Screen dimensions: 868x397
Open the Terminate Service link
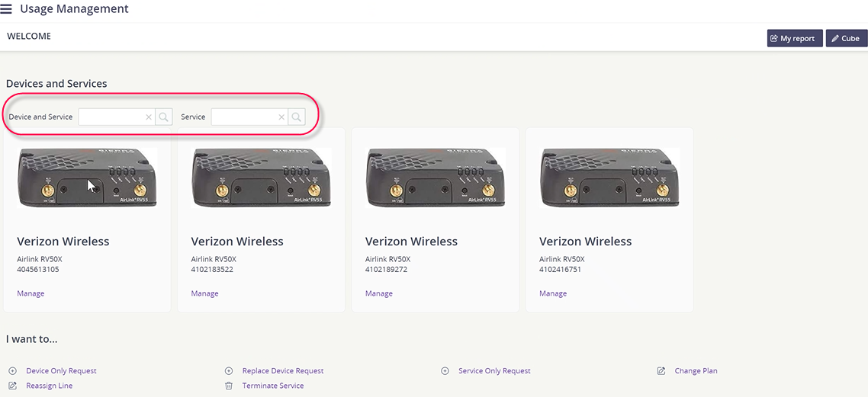tap(273, 386)
